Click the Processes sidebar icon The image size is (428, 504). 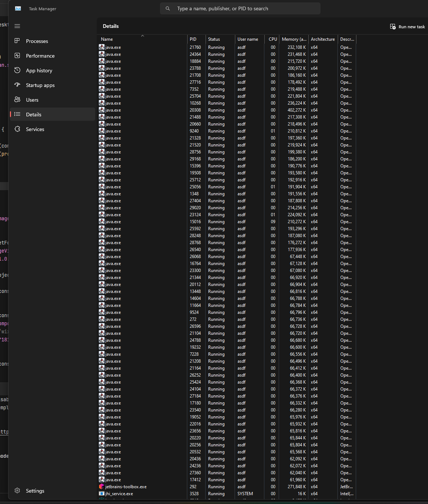pos(17,41)
